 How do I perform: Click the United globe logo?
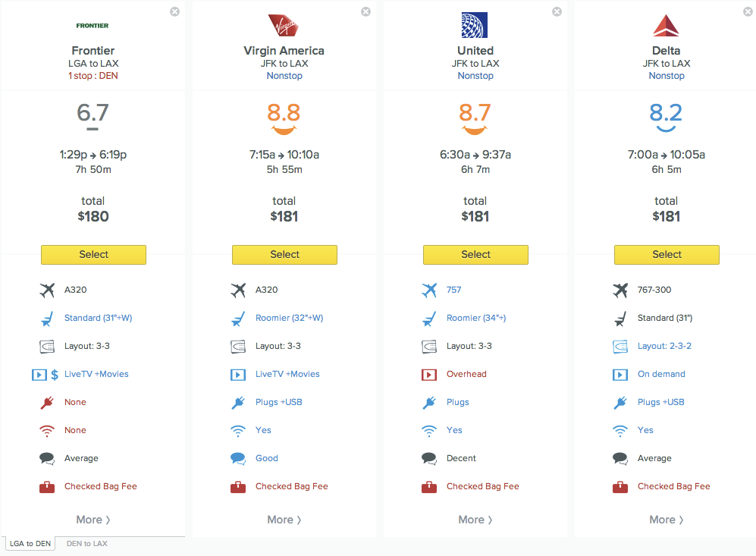click(x=475, y=26)
